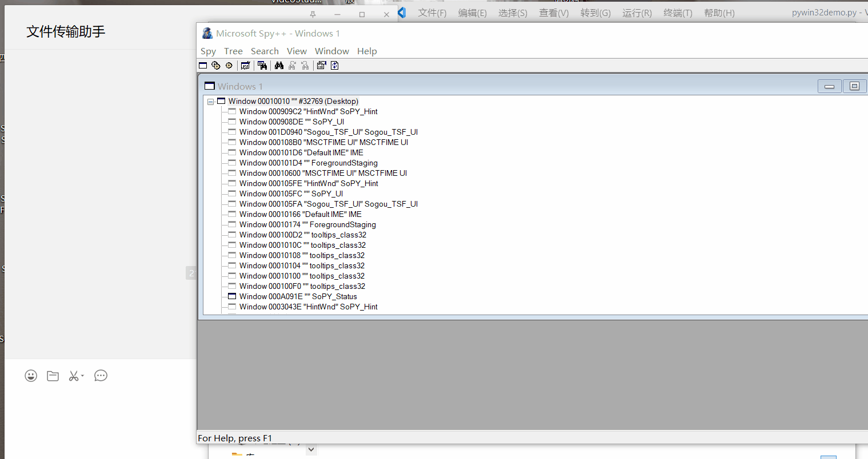Open the View menu in Spy++
The height and width of the screenshot is (459, 868).
(297, 51)
